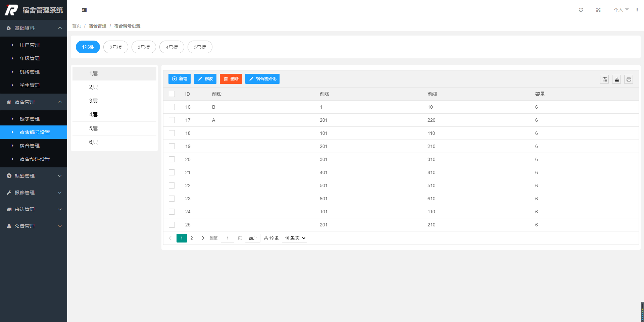The width and height of the screenshot is (644, 322).
Task: Click the 修改 edit button
Action: [205, 79]
